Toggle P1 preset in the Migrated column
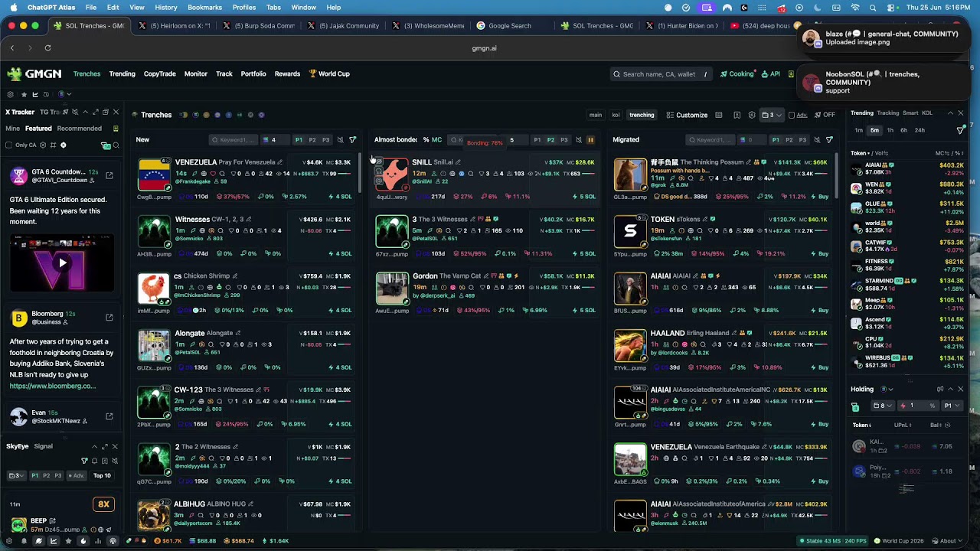Image resolution: width=980 pixels, height=551 pixels. (776, 140)
